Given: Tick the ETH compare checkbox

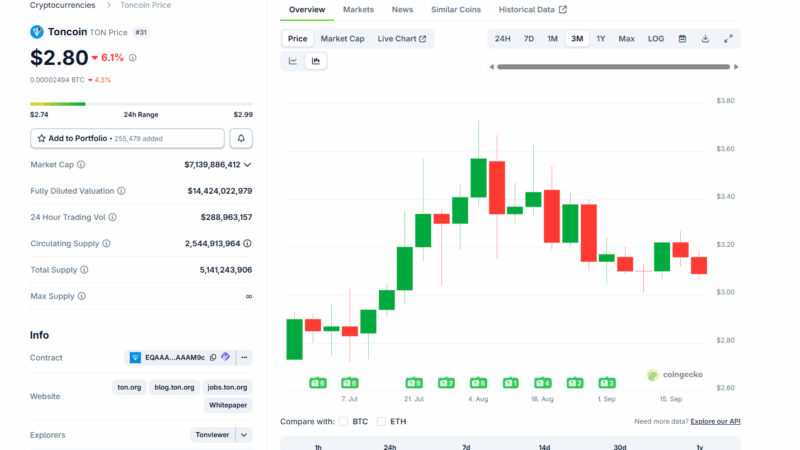Looking at the screenshot, I should [x=381, y=421].
